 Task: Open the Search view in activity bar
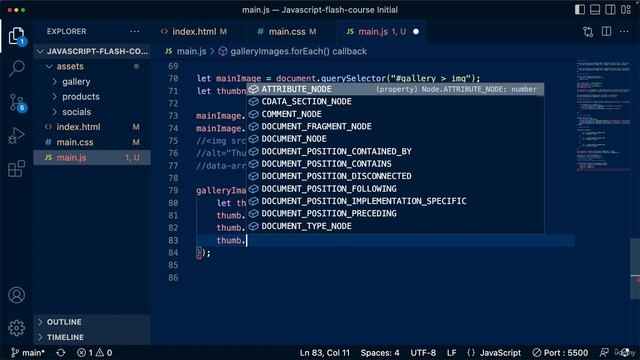tap(16, 68)
